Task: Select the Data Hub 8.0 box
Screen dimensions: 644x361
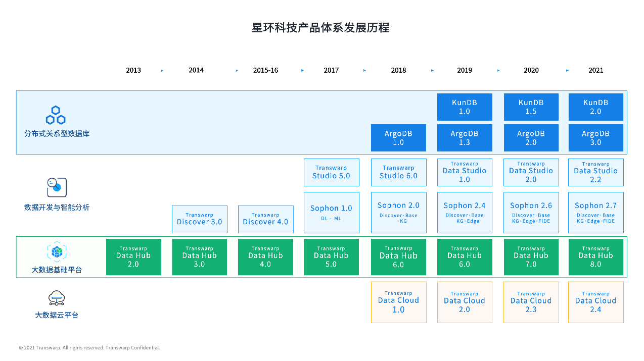Action: pyautogui.click(x=596, y=257)
